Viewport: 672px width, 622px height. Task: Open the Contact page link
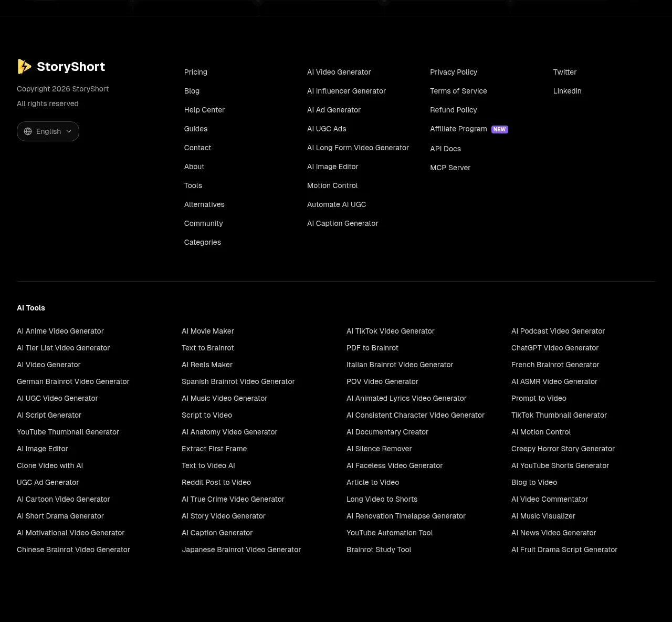tap(197, 148)
